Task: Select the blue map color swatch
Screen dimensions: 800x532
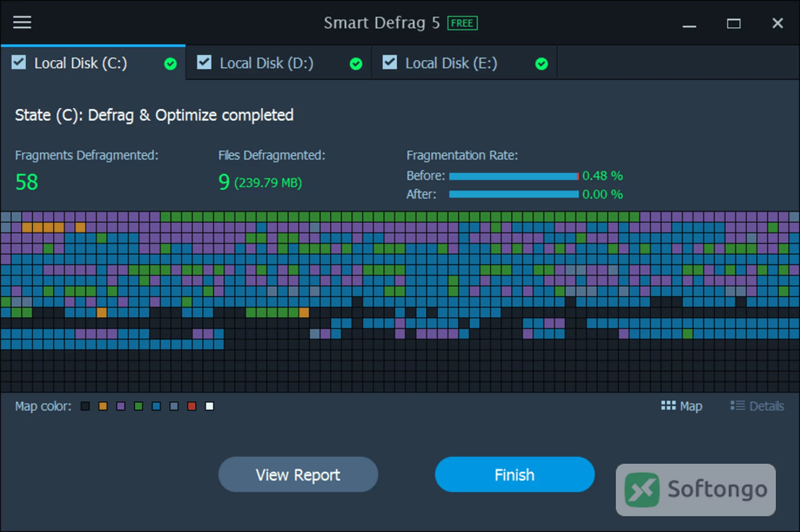Action: click(156, 406)
